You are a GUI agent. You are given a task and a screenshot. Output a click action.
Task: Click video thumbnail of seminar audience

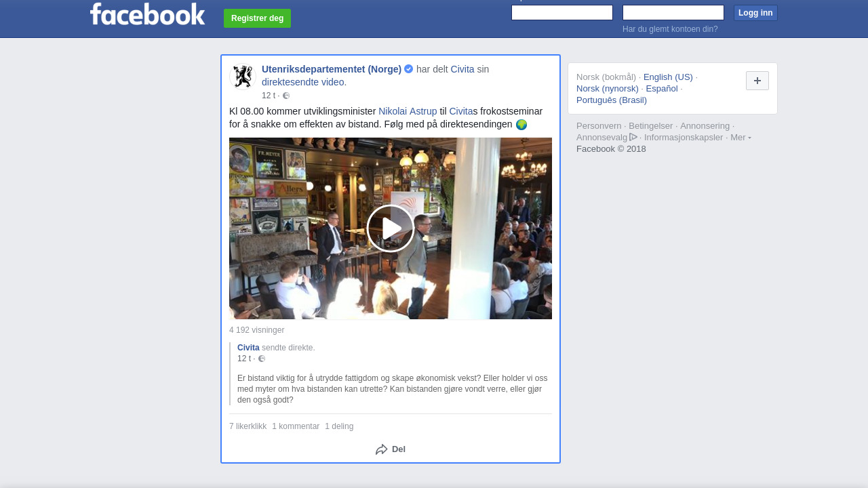[391, 228]
